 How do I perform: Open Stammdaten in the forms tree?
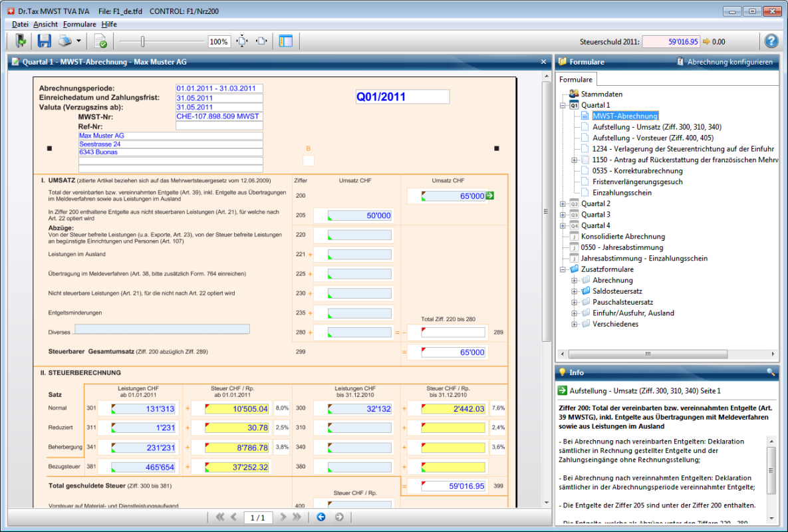pos(602,94)
